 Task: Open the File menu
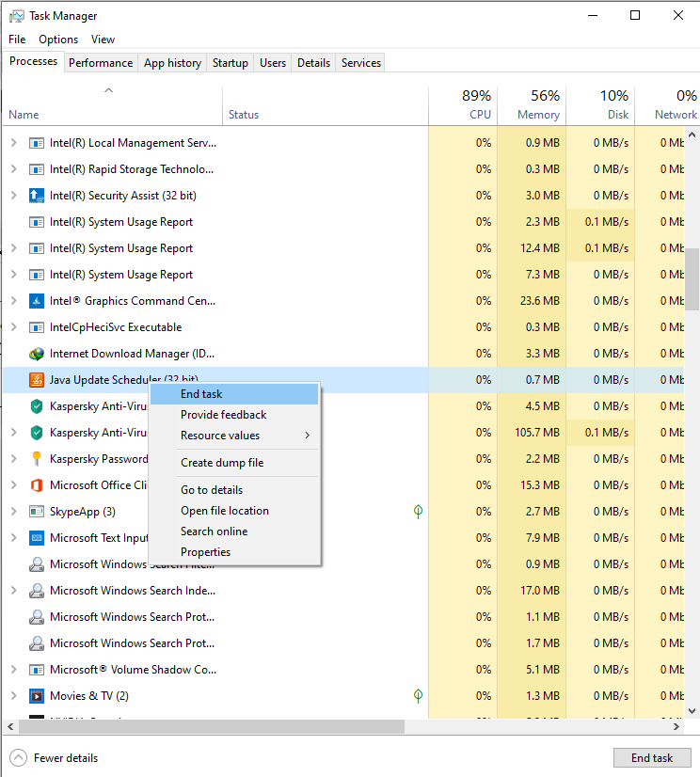pyautogui.click(x=17, y=40)
